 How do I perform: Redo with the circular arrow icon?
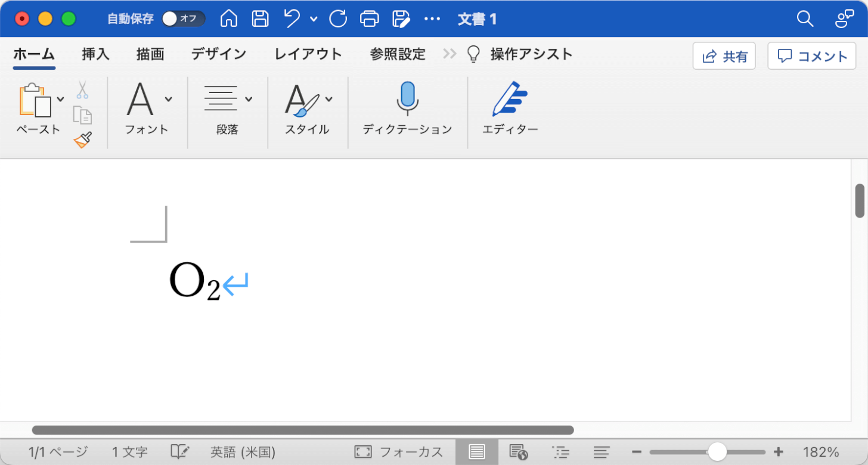point(338,19)
